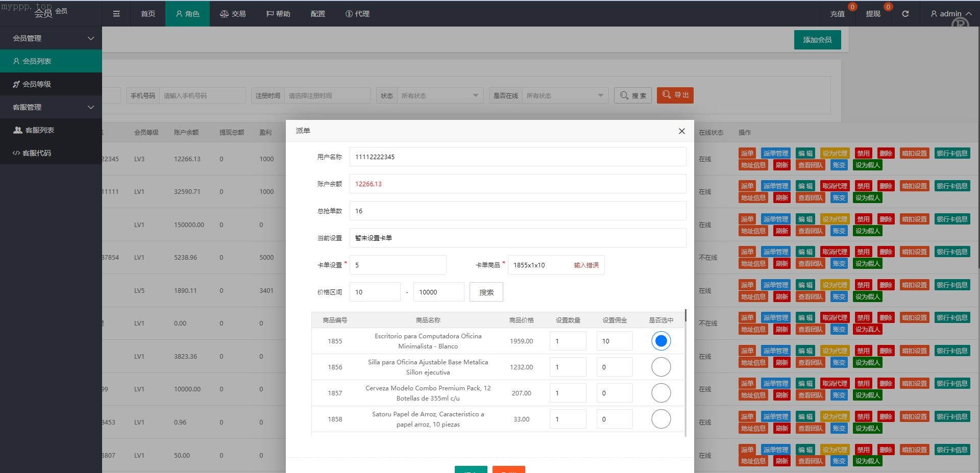Deselect the radio for product 1855
This screenshot has width=980, height=473.
660,341
